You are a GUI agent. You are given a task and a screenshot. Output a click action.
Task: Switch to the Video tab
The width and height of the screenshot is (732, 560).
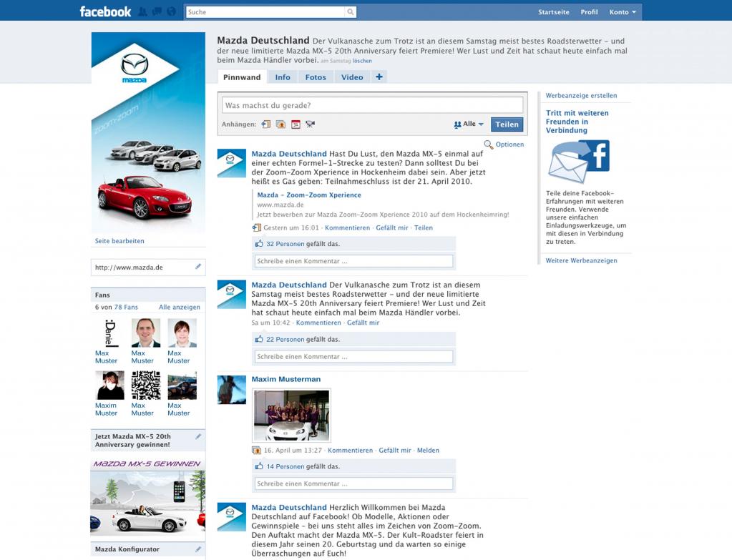[352, 77]
